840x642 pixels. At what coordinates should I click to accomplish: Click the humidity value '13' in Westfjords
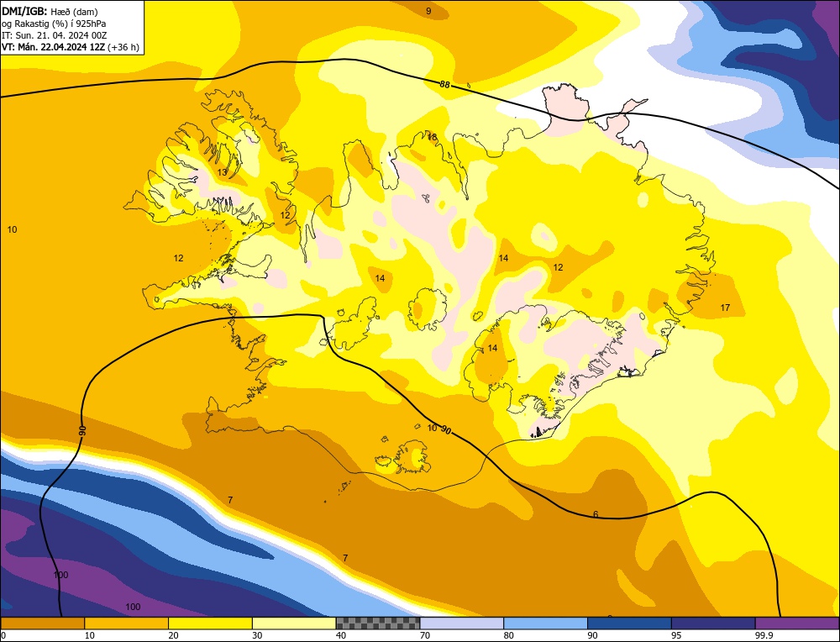pos(222,172)
